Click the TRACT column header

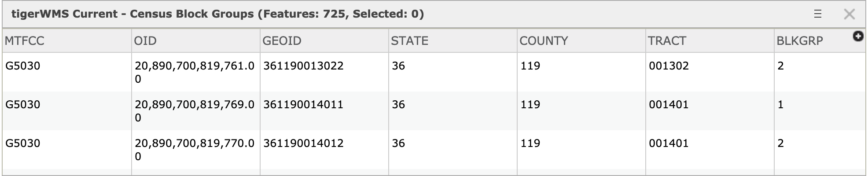(x=667, y=41)
